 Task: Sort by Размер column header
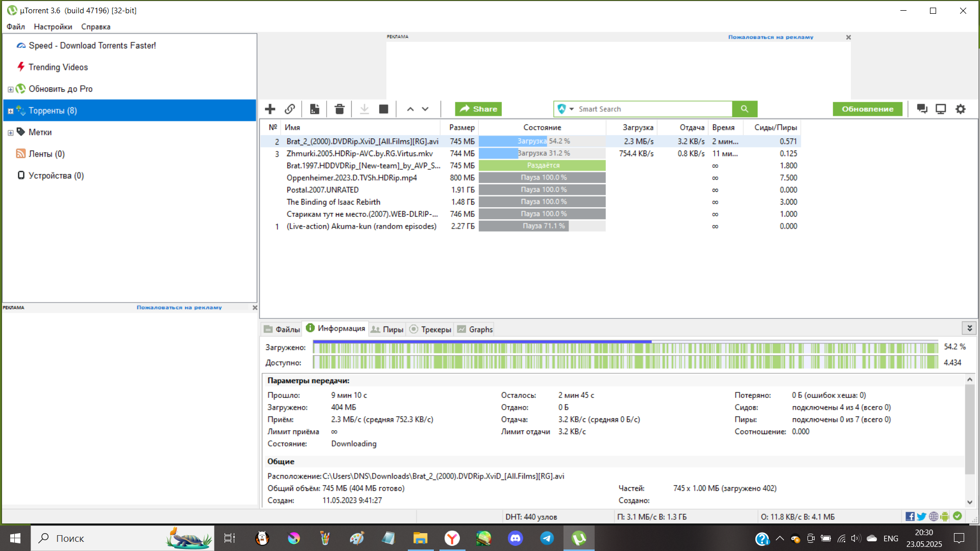[x=459, y=127]
